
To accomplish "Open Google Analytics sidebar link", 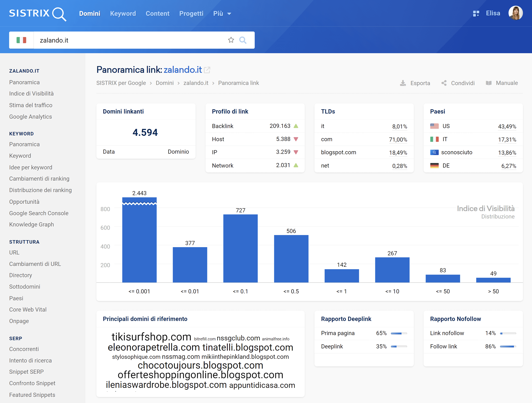I will 30,117.
